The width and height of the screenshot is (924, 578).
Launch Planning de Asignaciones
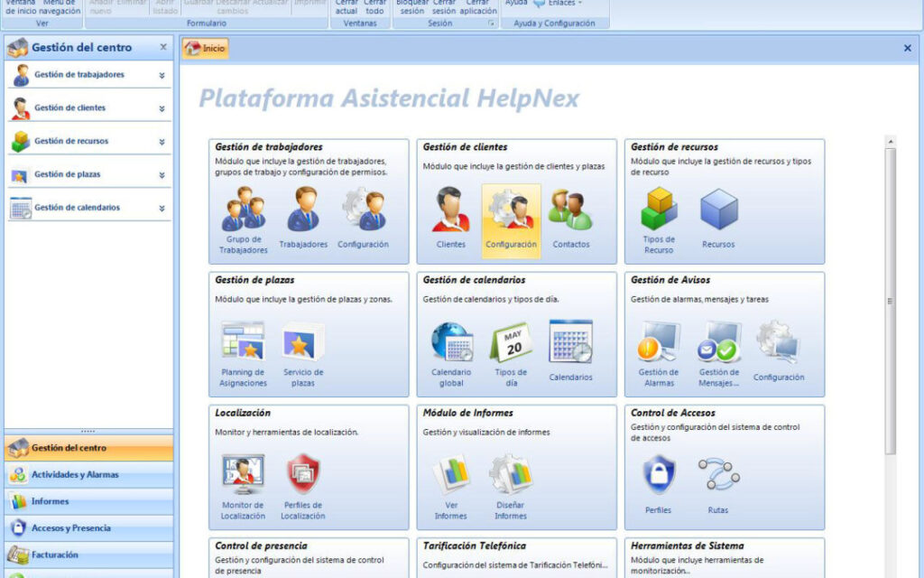click(x=243, y=343)
